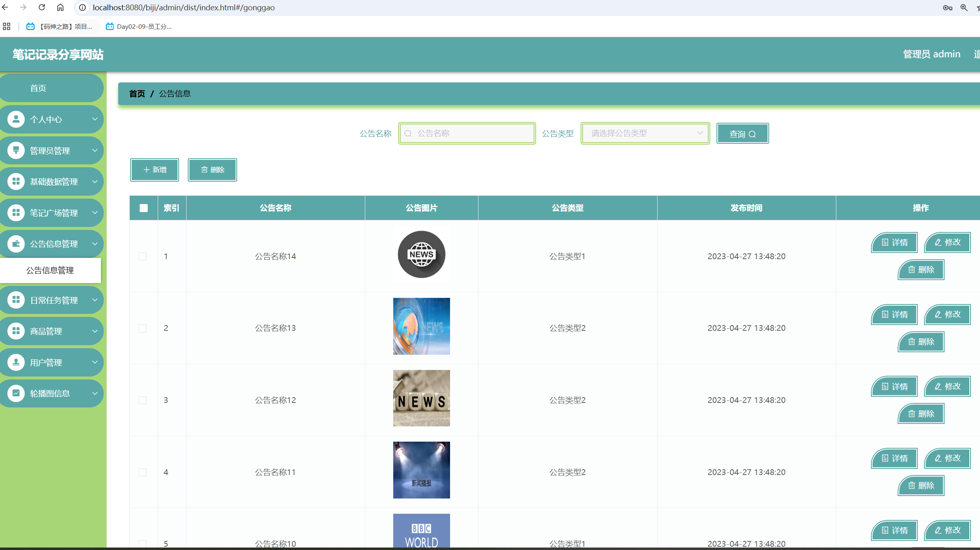Click 首页 in the breadcrumb
This screenshot has width=980, height=550.
[137, 94]
